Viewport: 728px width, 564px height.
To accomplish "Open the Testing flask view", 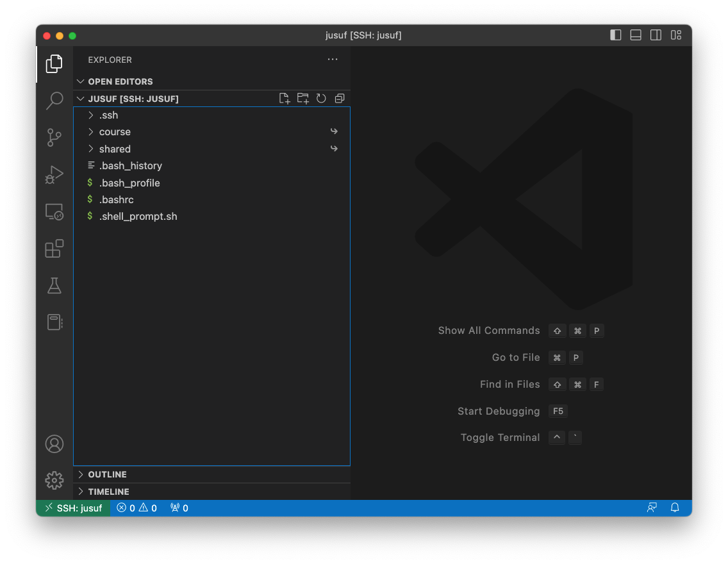I will tap(54, 285).
